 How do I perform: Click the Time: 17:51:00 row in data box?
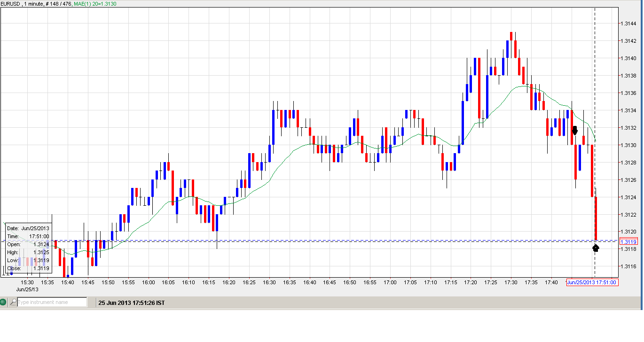click(x=28, y=236)
